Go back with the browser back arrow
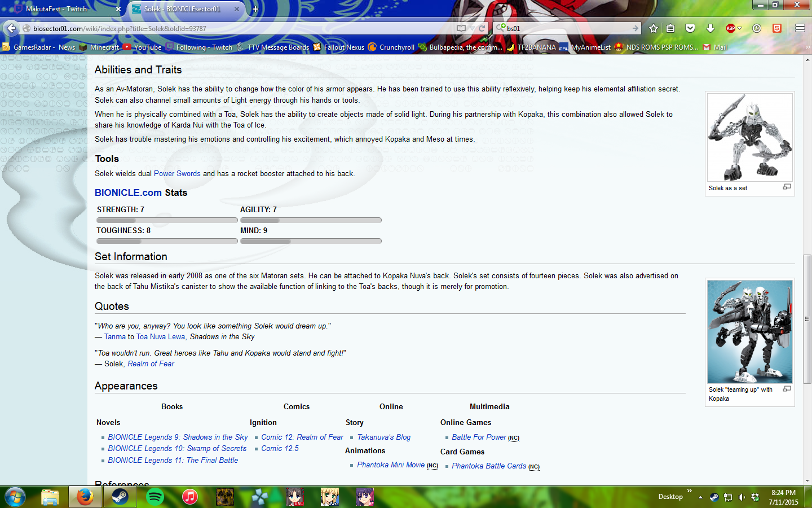Image resolution: width=812 pixels, height=508 pixels. [x=11, y=28]
